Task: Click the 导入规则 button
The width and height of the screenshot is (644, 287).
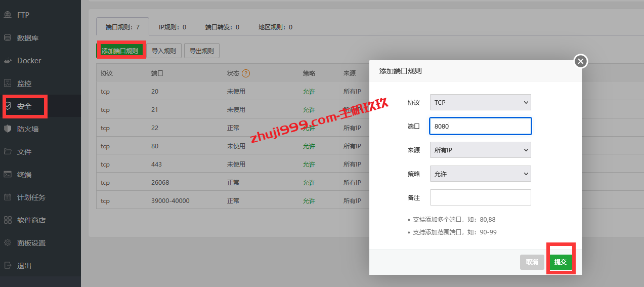Action: 164,51
